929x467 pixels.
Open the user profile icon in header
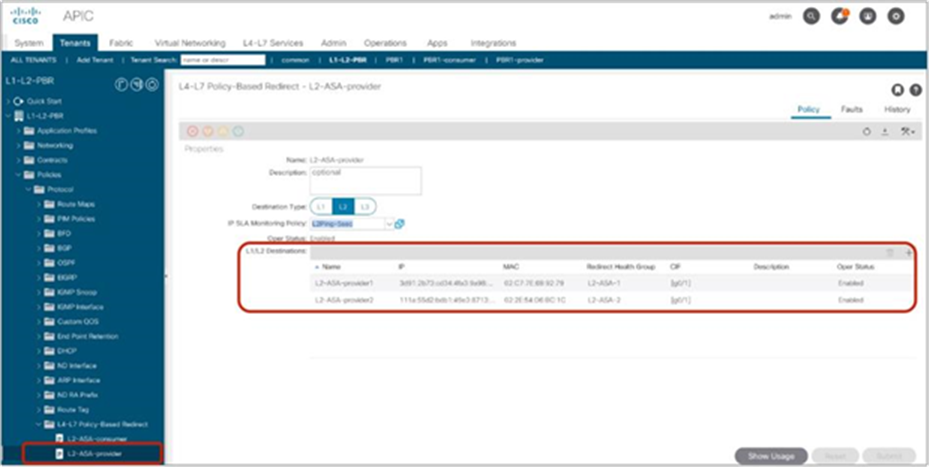[868, 17]
